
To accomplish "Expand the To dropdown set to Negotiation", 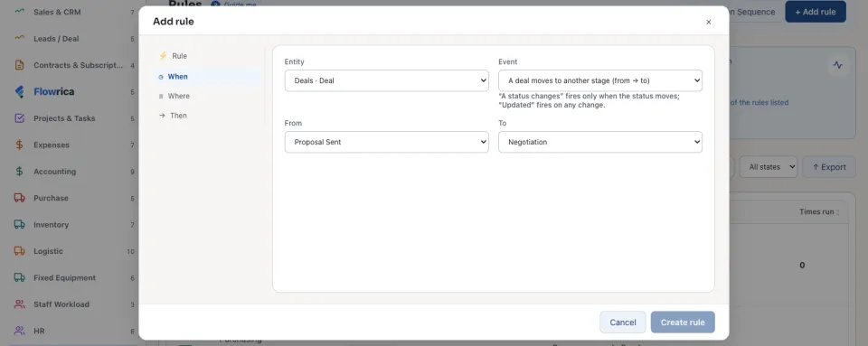I will coord(600,142).
